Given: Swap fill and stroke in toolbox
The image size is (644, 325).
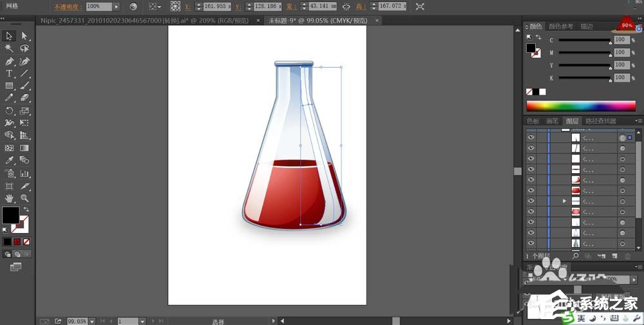Looking at the screenshot, I should (x=26, y=209).
